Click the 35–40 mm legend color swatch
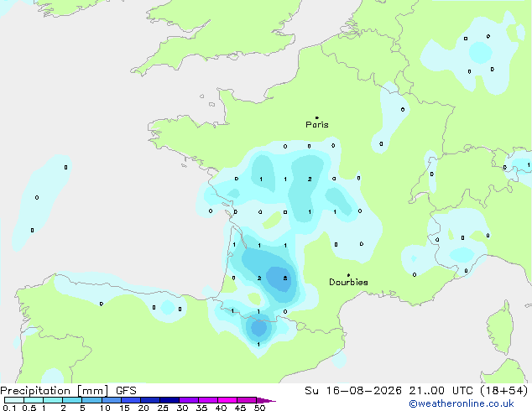532x411 pixels. pos(207,400)
